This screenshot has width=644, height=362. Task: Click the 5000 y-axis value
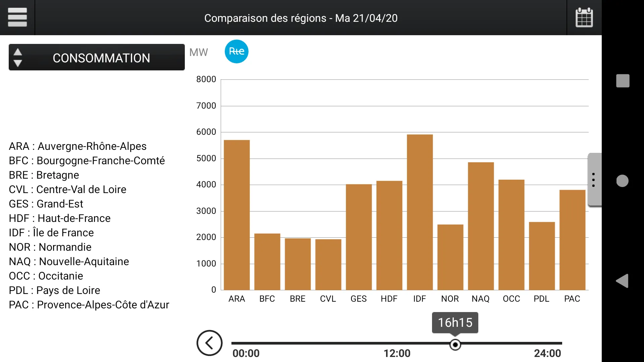(206, 159)
